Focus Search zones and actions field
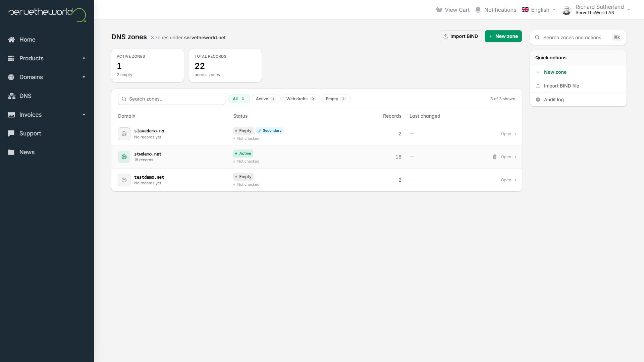 pos(578,38)
